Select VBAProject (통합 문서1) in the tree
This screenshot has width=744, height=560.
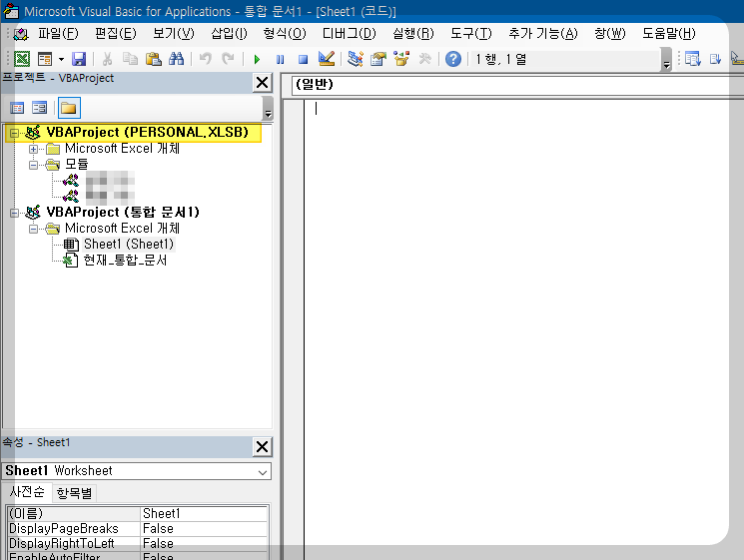click(123, 212)
